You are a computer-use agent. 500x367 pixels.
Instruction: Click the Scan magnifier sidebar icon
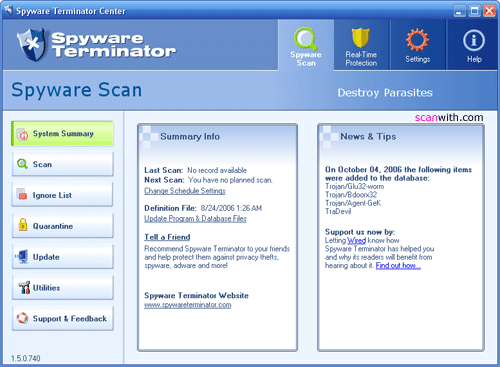click(22, 164)
